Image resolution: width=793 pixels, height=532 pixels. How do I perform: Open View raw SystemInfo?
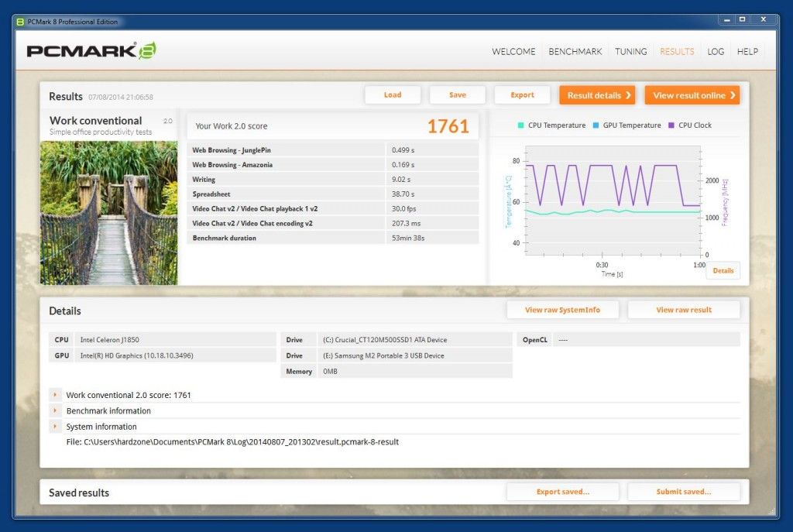point(562,310)
